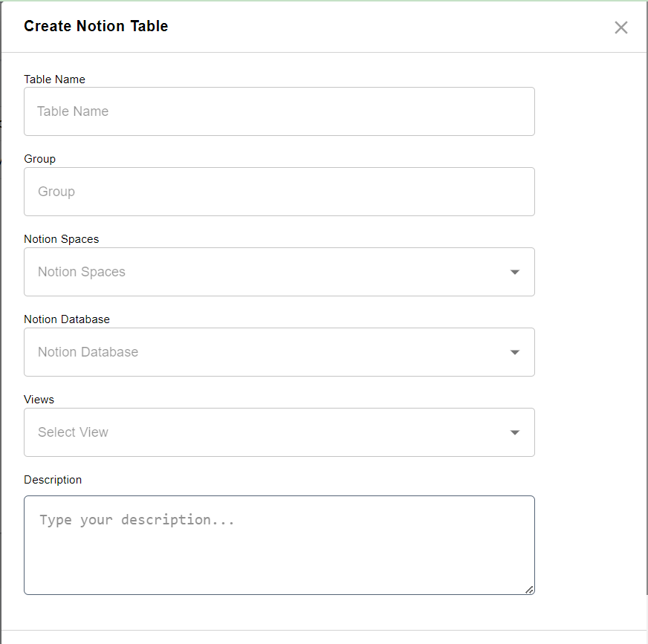Click the 'Notion Spaces' field label
The image size is (648, 644).
(x=61, y=239)
